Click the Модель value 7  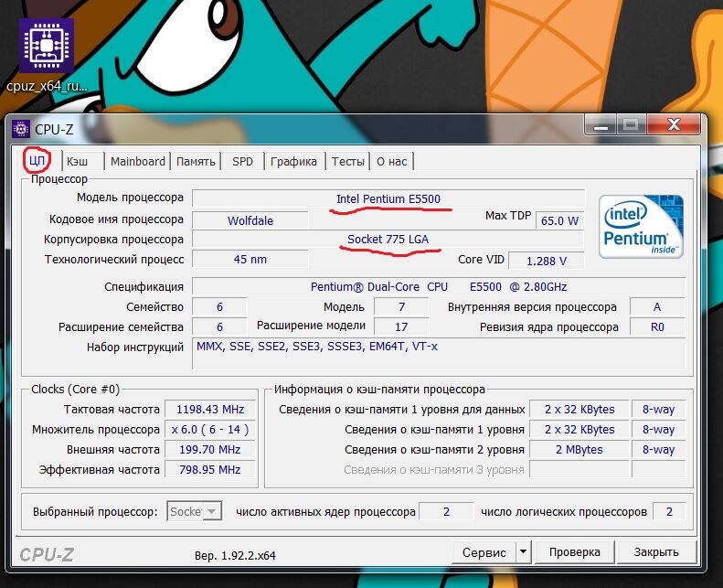401,306
